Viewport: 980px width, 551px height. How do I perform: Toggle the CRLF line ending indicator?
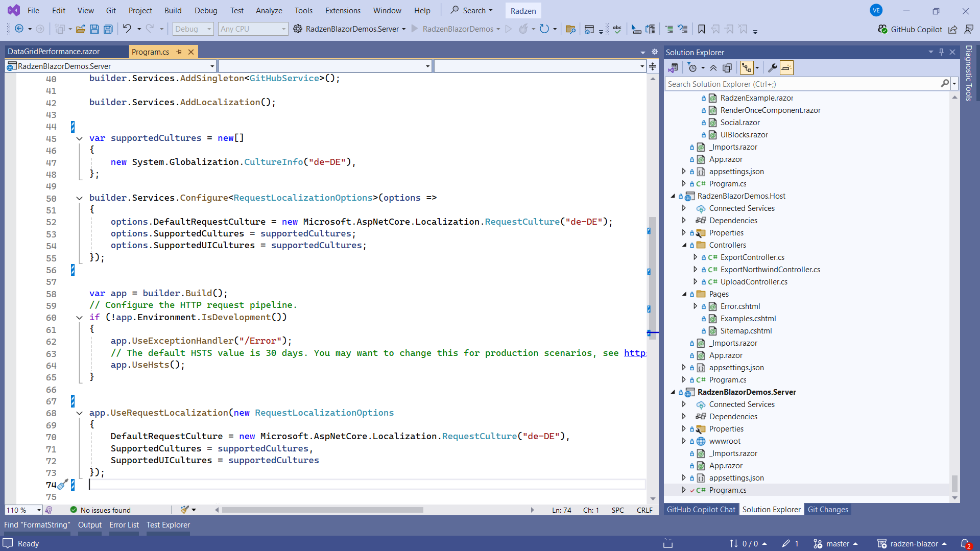point(644,510)
